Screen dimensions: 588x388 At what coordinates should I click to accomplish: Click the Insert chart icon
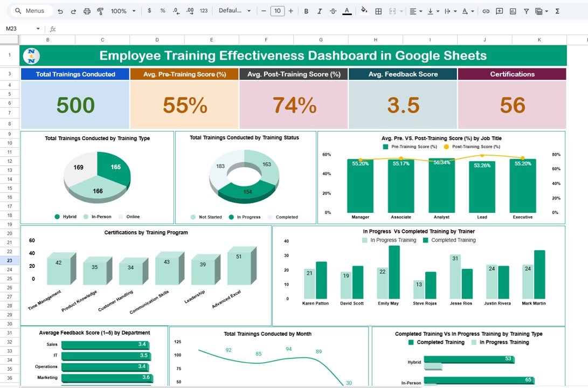coord(513,11)
